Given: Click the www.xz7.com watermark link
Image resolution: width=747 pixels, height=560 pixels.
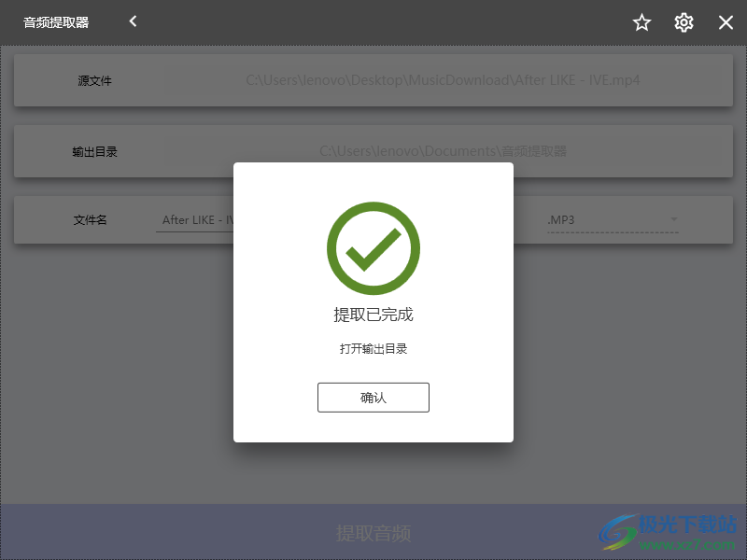Looking at the screenshot, I should pos(686,545).
